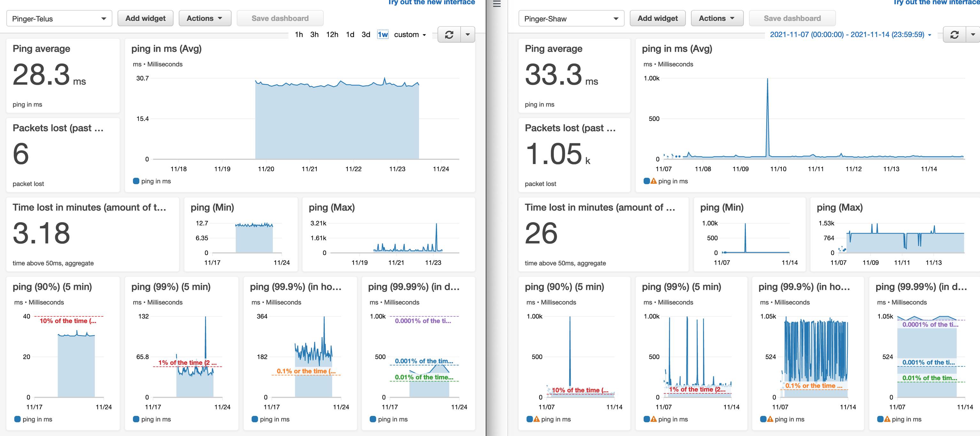Click warning icon under Shaw ping (99.99%) legend
Viewport: 980px width, 436px height.
pyautogui.click(x=887, y=419)
